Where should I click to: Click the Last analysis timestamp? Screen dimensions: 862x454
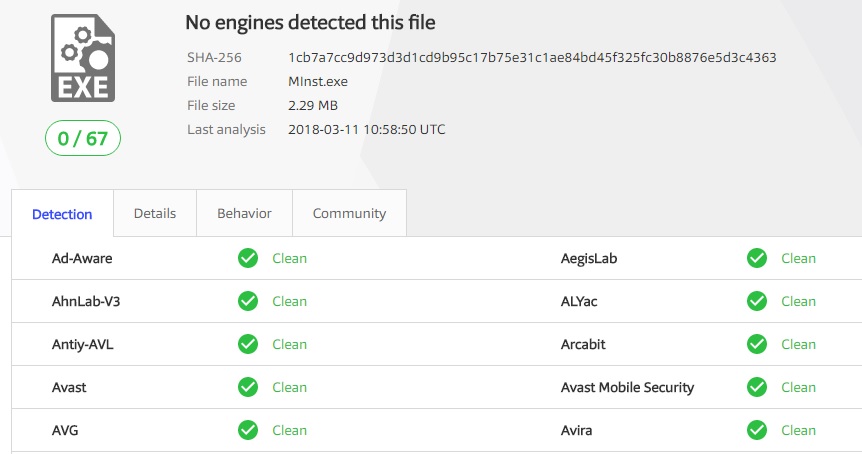[366, 129]
